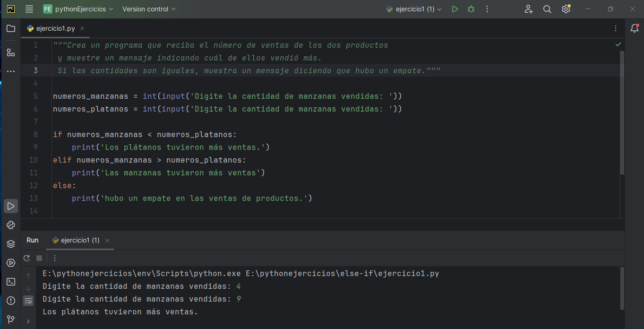Rerun the program in Run panel
644x329 pixels.
point(27,258)
